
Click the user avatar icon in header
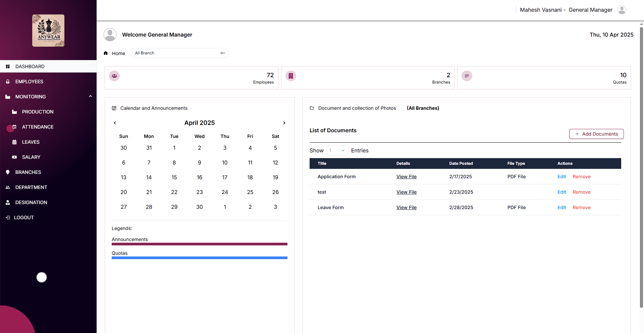click(622, 10)
